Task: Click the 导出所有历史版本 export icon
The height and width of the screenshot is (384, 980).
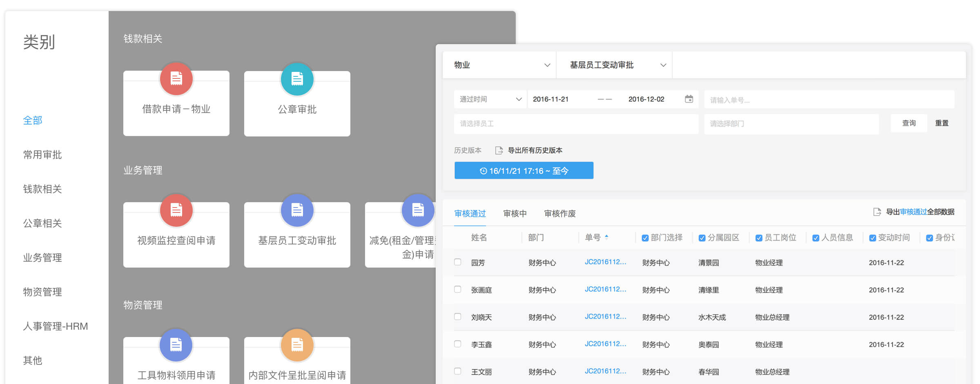Action: click(499, 150)
